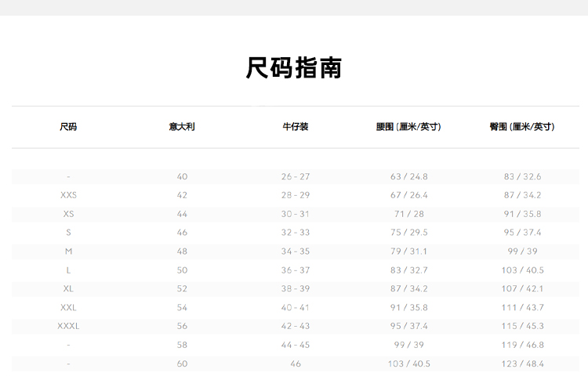Click hip value 95 / 37.4
This screenshot has width=588, height=380.
click(x=522, y=233)
